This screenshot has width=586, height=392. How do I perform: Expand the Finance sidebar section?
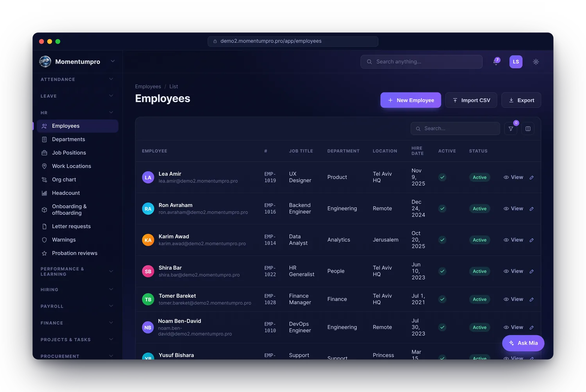point(77,323)
